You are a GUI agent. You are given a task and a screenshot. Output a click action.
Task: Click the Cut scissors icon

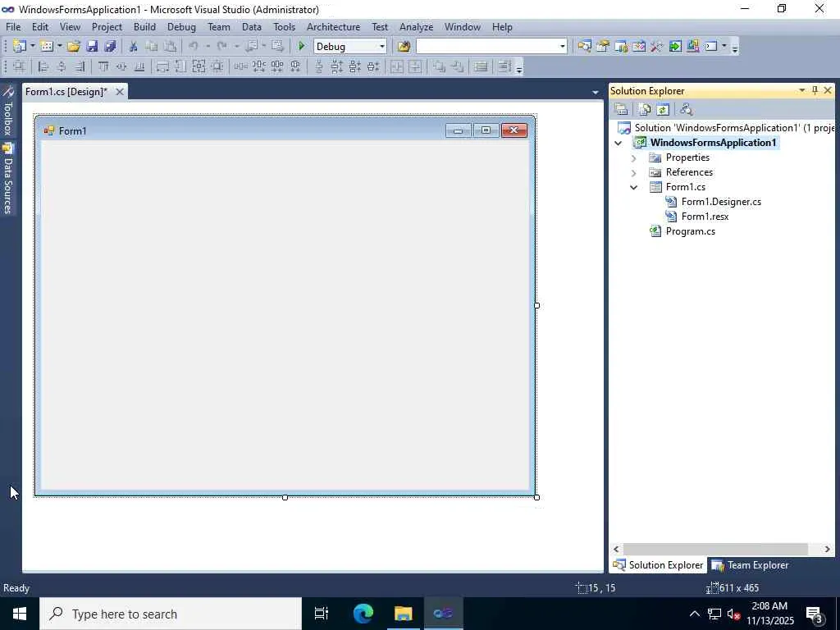[134, 46]
